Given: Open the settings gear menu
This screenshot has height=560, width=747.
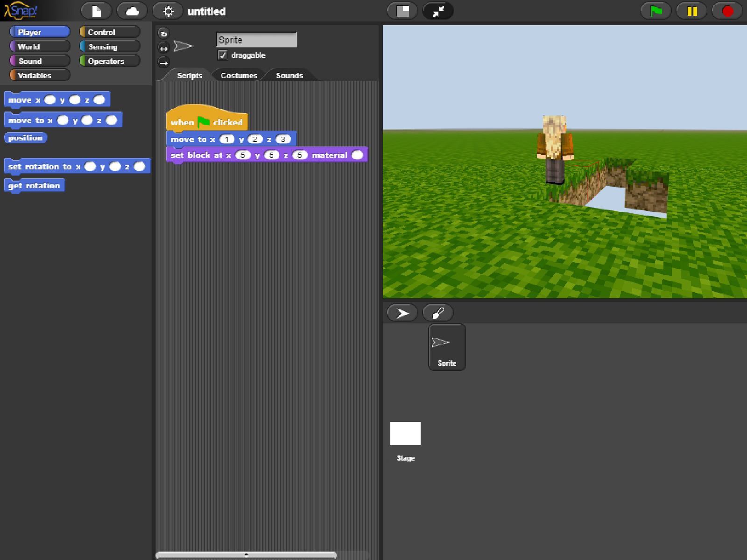Looking at the screenshot, I should [168, 11].
